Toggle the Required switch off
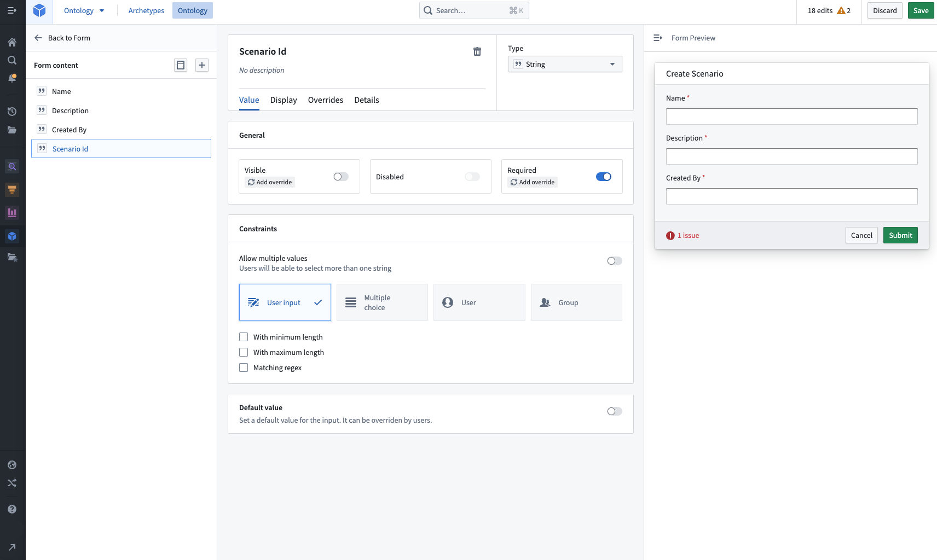 point(604,177)
